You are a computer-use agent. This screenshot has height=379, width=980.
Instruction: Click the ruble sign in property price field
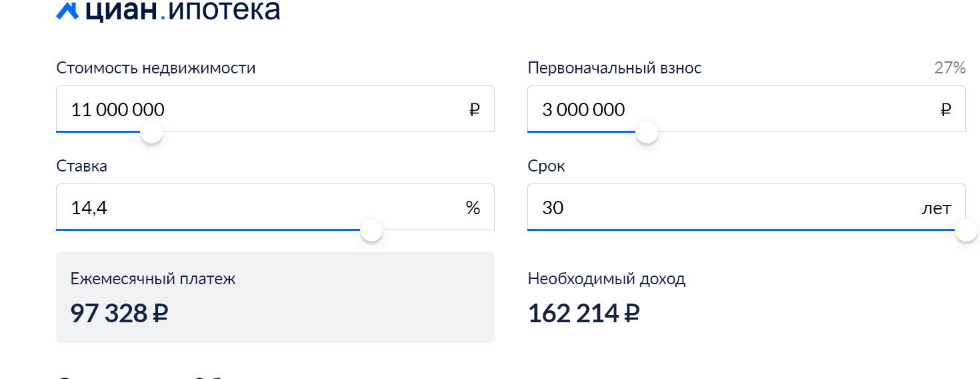pos(474,110)
